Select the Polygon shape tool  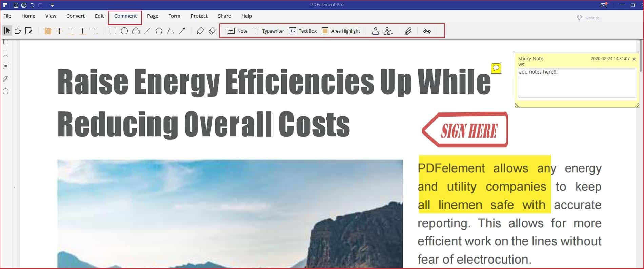tap(159, 31)
